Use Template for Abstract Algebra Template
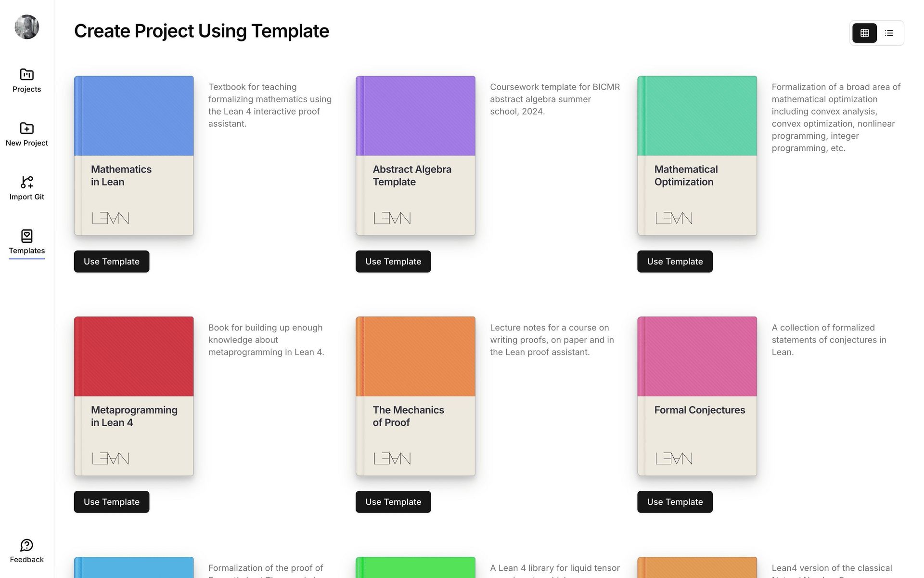 [393, 262]
